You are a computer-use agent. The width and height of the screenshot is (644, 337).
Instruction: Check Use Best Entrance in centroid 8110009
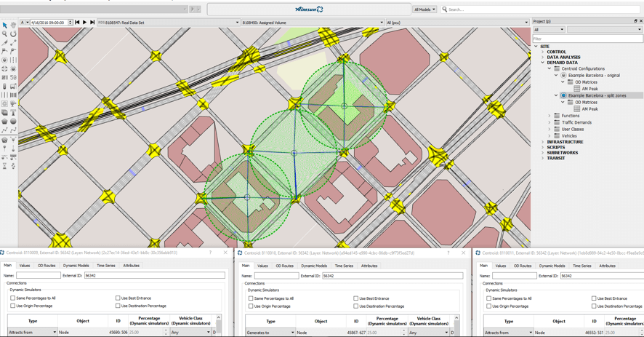118,298
